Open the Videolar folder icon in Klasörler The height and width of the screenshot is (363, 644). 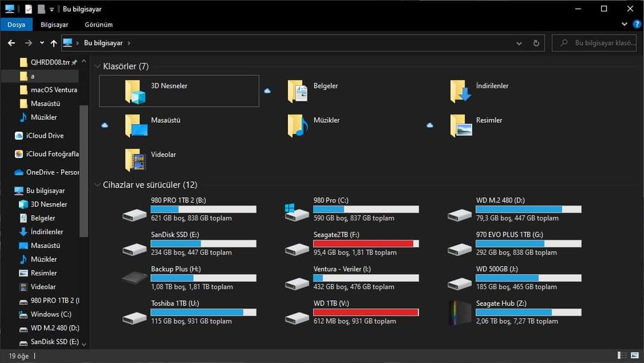click(135, 160)
